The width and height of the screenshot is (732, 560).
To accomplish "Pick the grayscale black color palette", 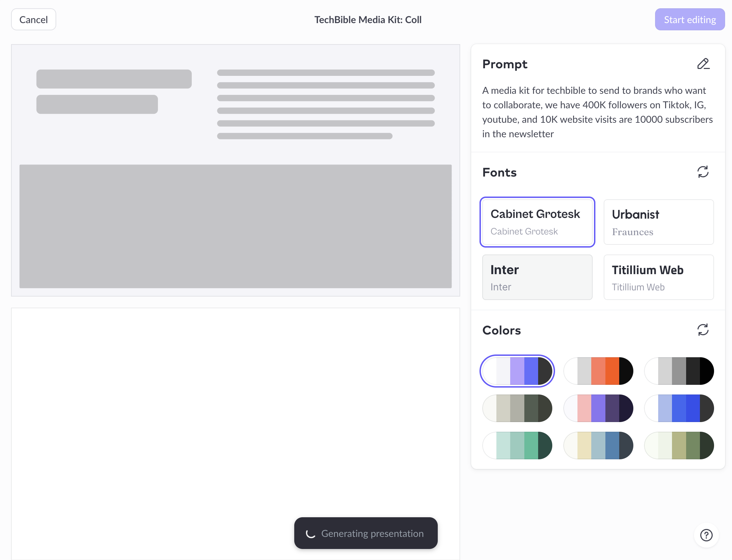I will point(679,371).
